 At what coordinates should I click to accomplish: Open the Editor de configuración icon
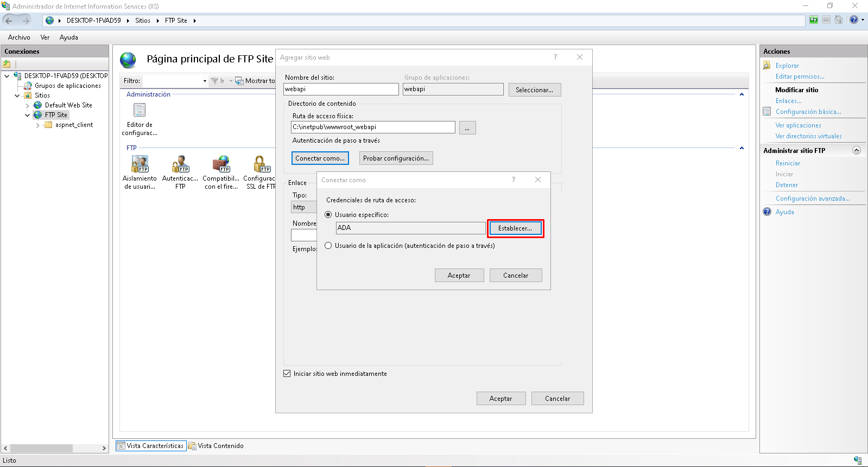(x=140, y=111)
